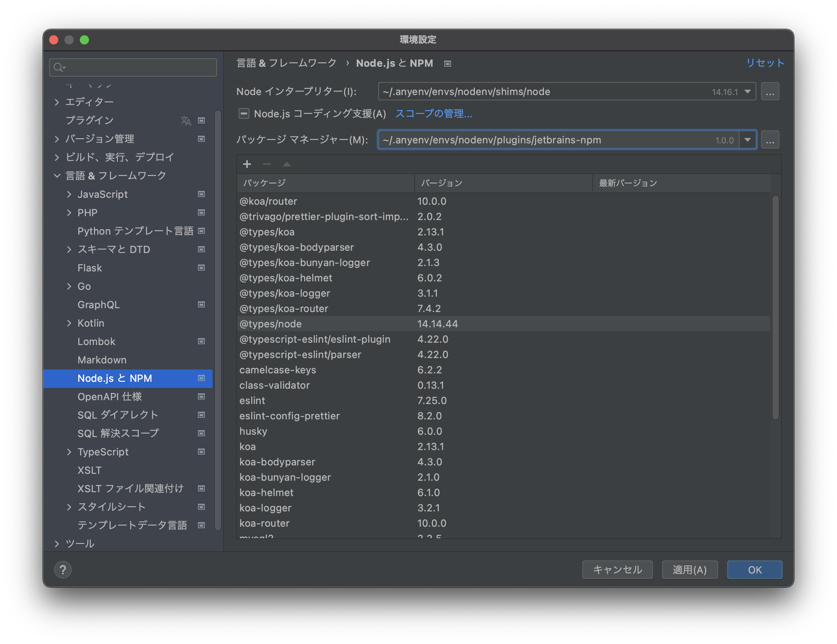The image size is (837, 644).
Task: Click the remove package minus icon
Action: click(x=267, y=164)
